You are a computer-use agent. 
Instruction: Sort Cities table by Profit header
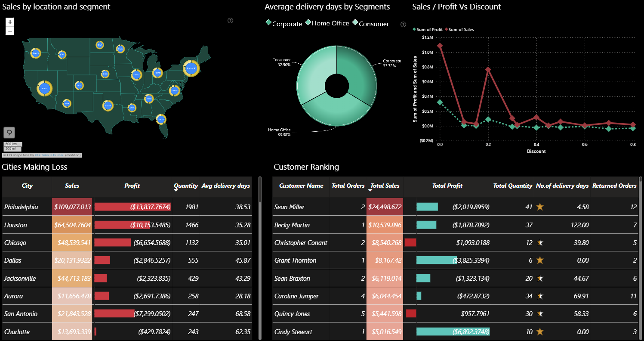[x=132, y=186]
